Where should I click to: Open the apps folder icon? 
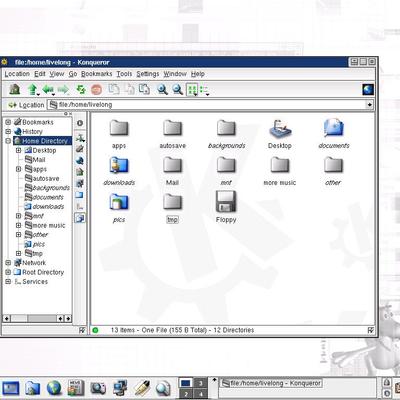tap(119, 128)
